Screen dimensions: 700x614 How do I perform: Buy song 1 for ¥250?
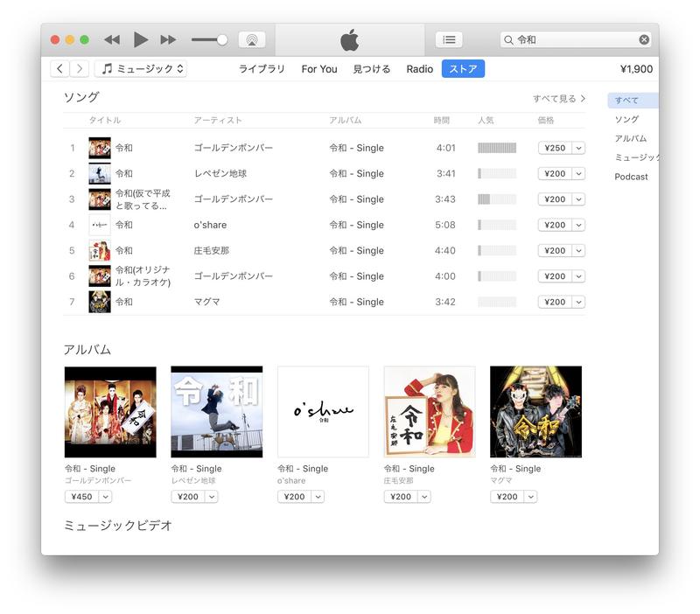tap(555, 148)
